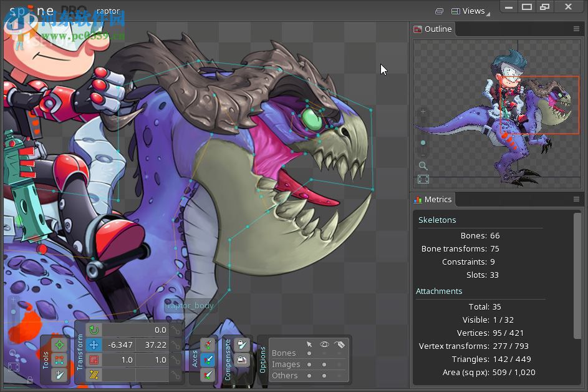Image resolution: width=588 pixels, height=392 pixels.
Task: Choose the World axes option
Action: pos(208,375)
